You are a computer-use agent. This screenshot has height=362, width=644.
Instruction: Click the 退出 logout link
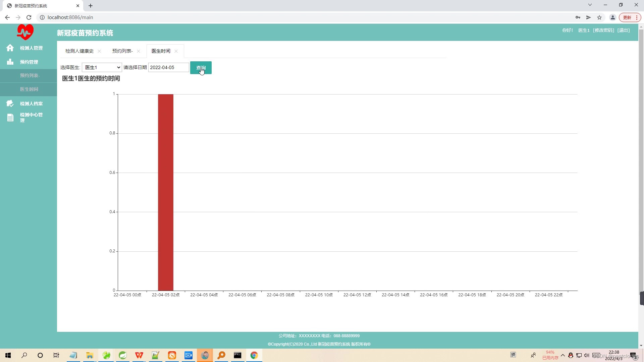(624, 30)
